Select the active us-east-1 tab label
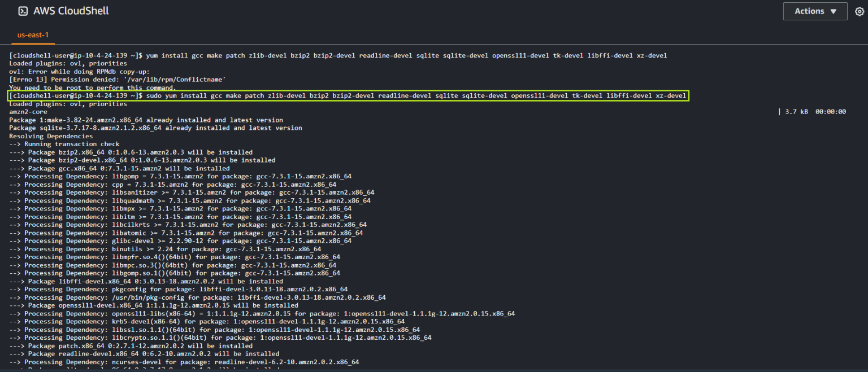The width and height of the screenshot is (868, 372). (32, 34)
